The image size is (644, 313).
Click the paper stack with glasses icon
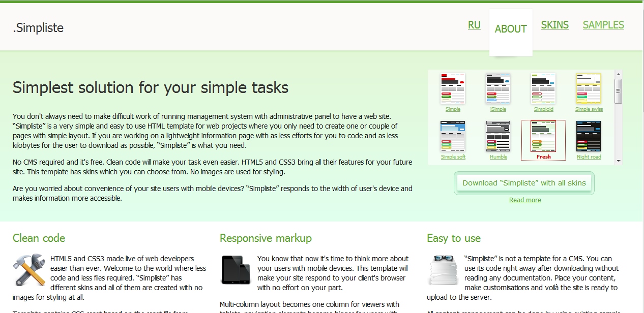[x=443, y=270]
